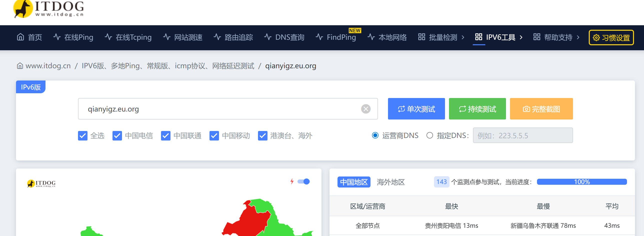
Task: Uncheck the 中国电信 checkbox
Action: tap(117, 136)
